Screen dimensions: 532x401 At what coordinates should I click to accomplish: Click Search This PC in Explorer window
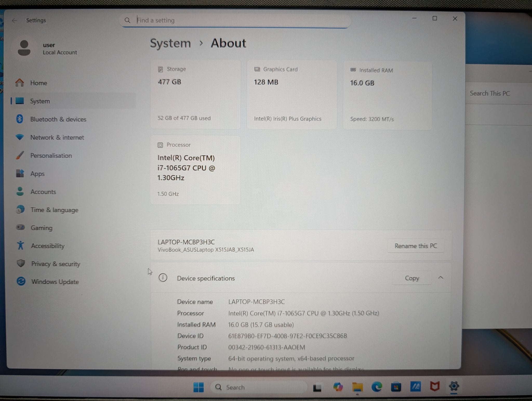490,93
